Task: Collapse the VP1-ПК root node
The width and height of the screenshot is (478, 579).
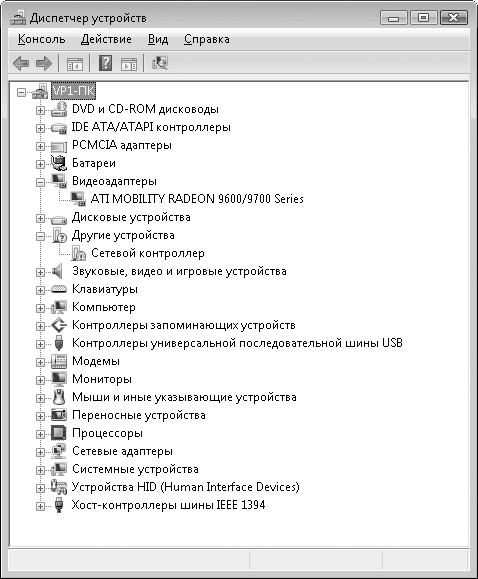Action: (21, 92)
